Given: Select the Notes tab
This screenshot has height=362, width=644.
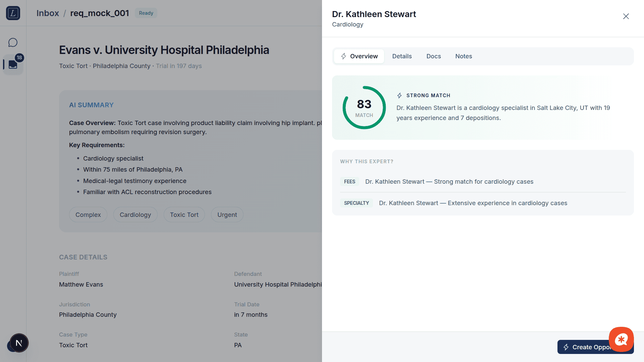Looking at the screenshot, I should coord(464,56).
